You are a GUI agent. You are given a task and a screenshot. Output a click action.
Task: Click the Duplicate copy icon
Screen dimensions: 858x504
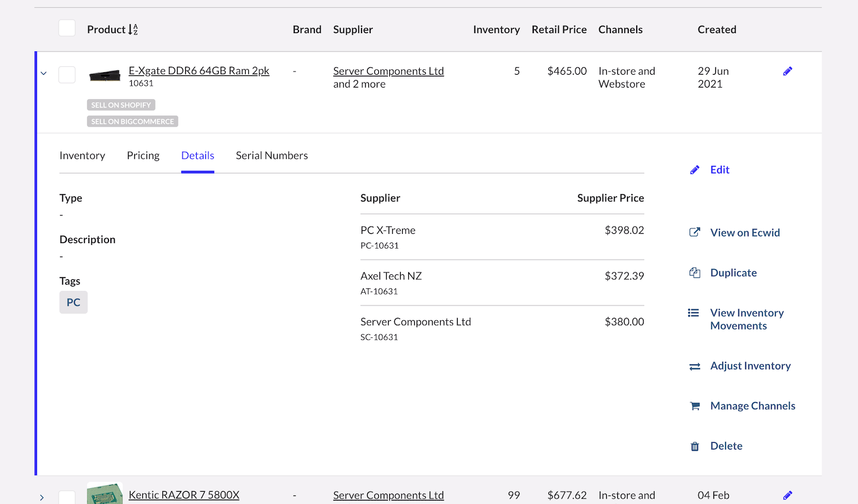[694, 273]
